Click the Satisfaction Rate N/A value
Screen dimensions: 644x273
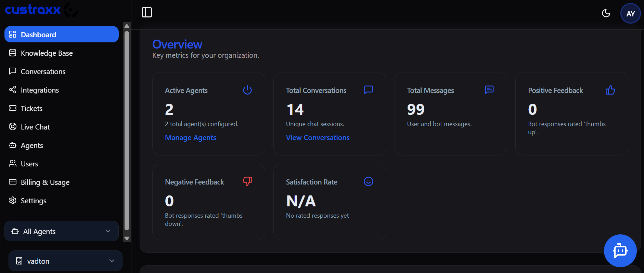(x=301, y=201)
